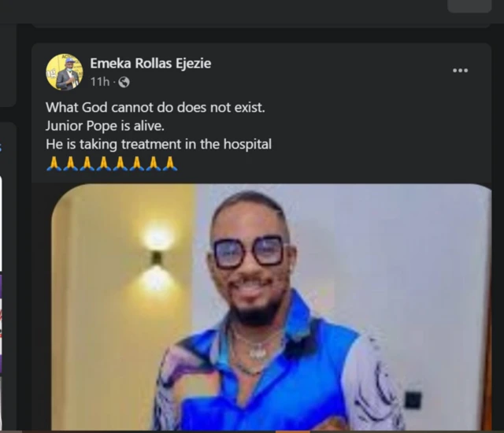Click "He is taking treatment" text line
Image resolution: width=504 pixels, height=433 pixels.
coord(158,145)
